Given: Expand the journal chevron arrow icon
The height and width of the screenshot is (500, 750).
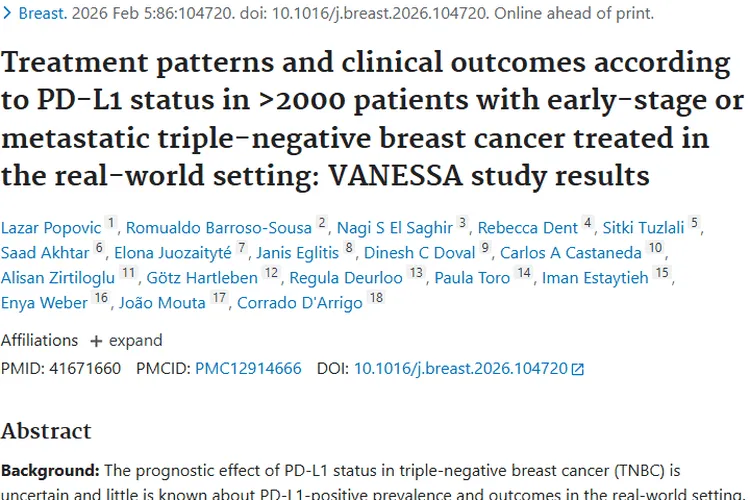Looking at the screenshot, I should pyautogui.click(x=7, y=14).
